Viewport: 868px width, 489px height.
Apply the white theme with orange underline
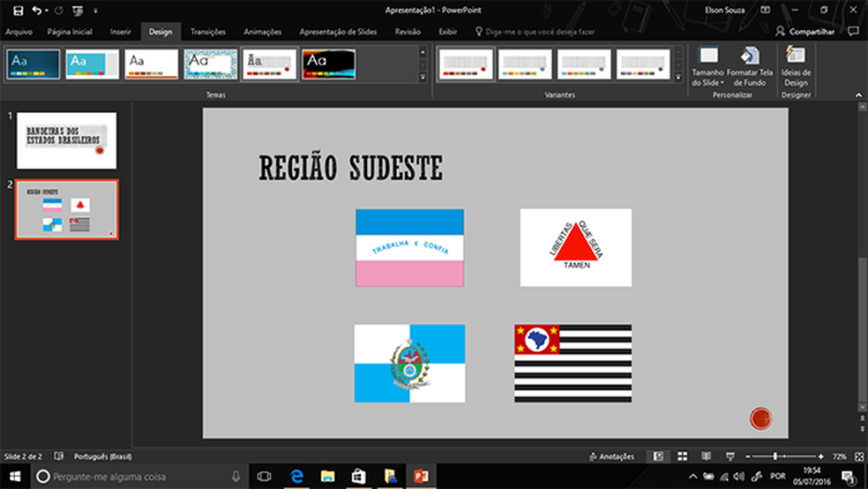point(151,64)
